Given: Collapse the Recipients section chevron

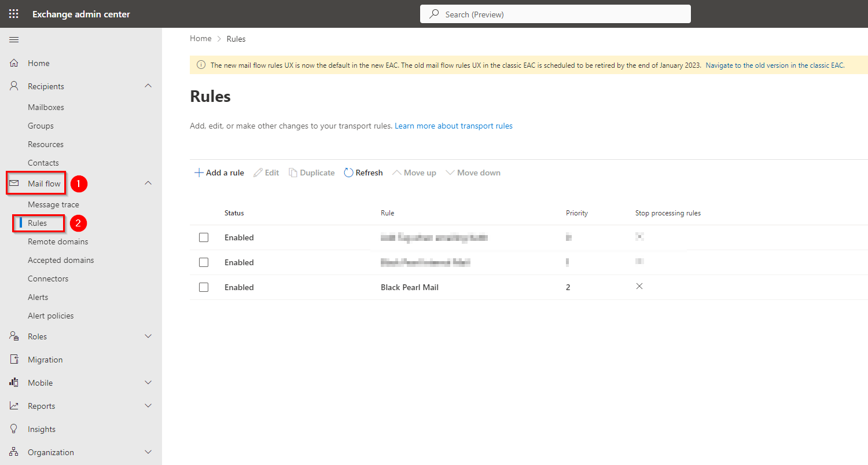Looking at the screenshot, I should pyautogui.click(x=148, y=86).
